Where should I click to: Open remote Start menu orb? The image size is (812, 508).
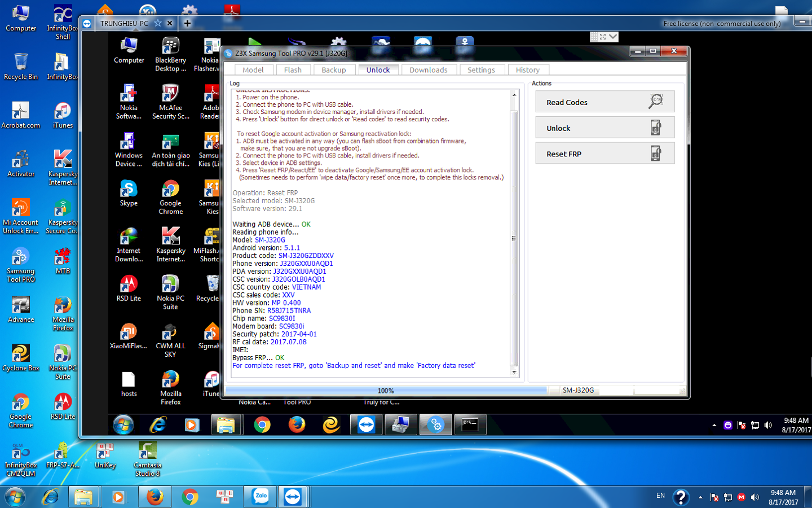coord(123,424)
